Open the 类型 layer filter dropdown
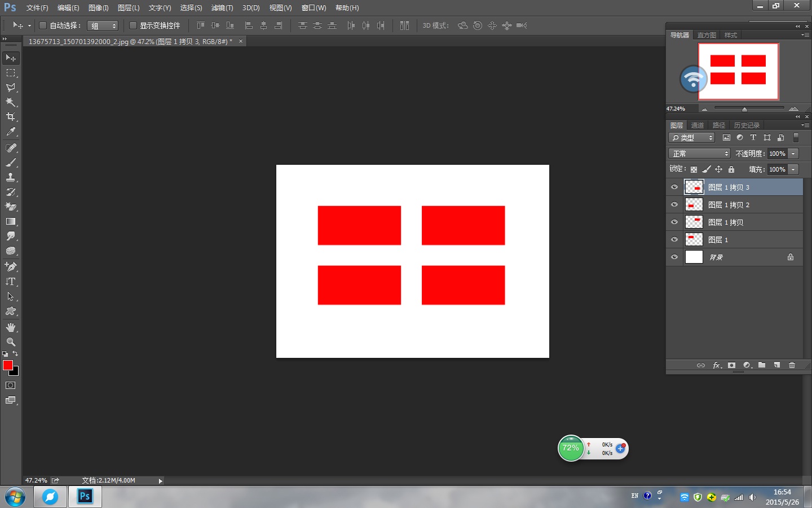 point(692,138)
